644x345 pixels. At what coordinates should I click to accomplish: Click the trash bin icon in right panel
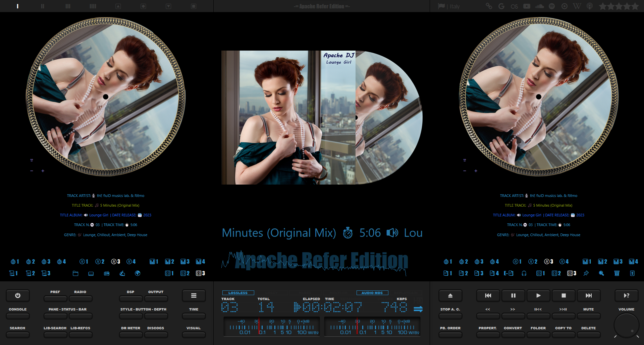point(617,273)
